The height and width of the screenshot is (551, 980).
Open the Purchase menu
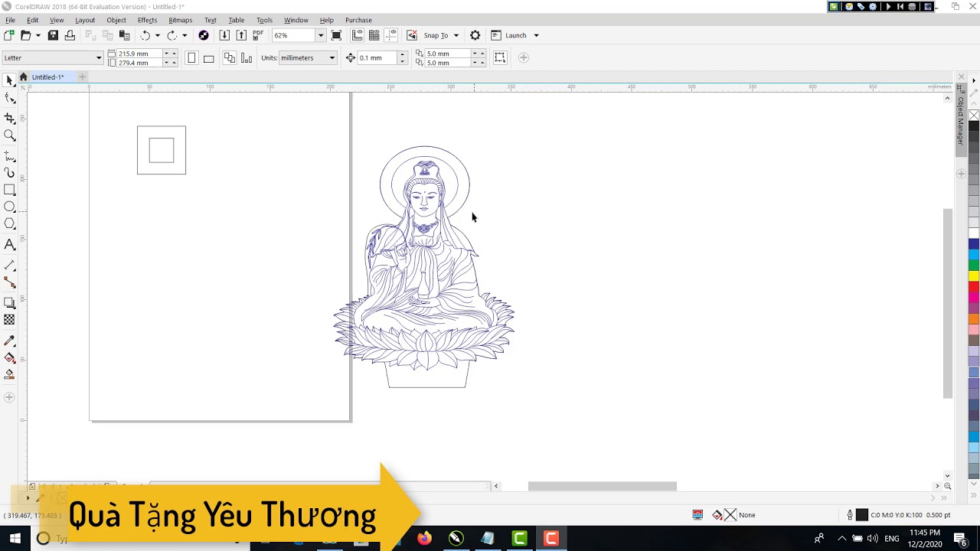click(358, 20)
